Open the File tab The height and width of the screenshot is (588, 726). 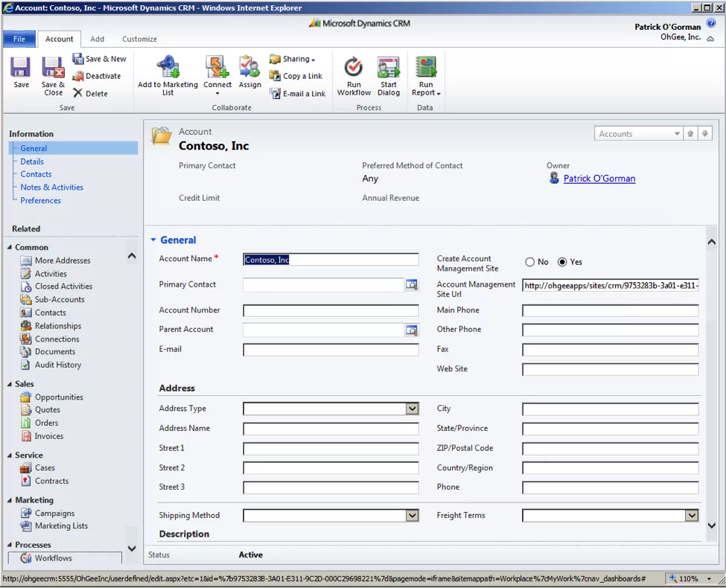[19, 39]
